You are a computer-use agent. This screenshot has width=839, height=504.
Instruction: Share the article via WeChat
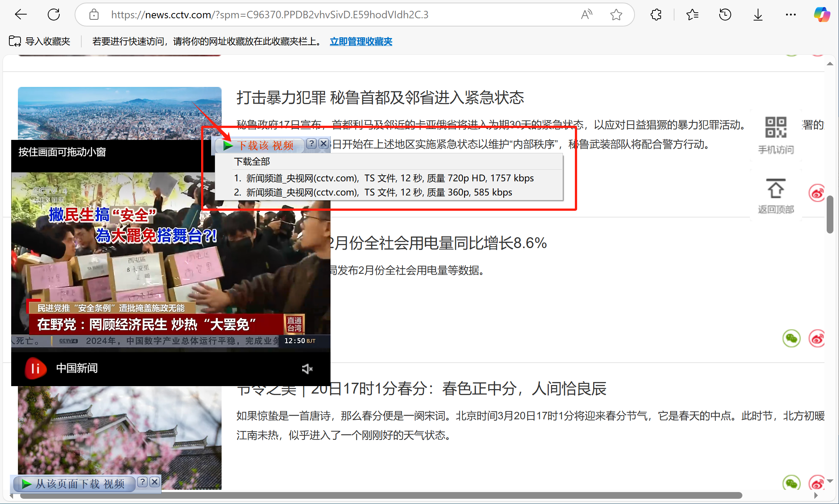click(x=792, y=338)
